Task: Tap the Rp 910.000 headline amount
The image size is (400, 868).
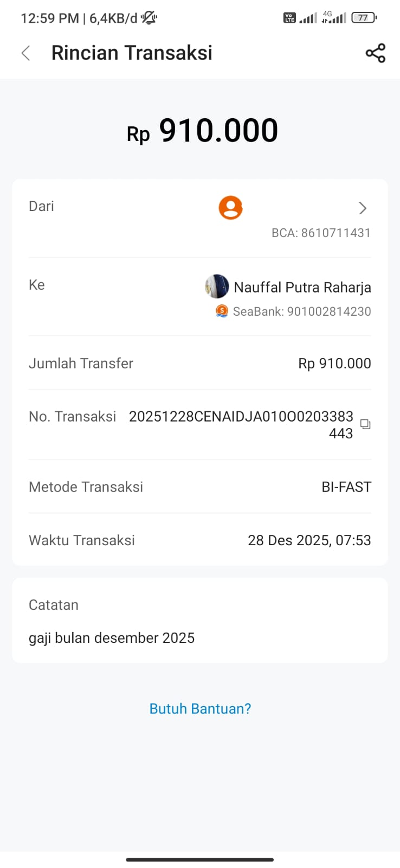Action: [x=202, y=131]
